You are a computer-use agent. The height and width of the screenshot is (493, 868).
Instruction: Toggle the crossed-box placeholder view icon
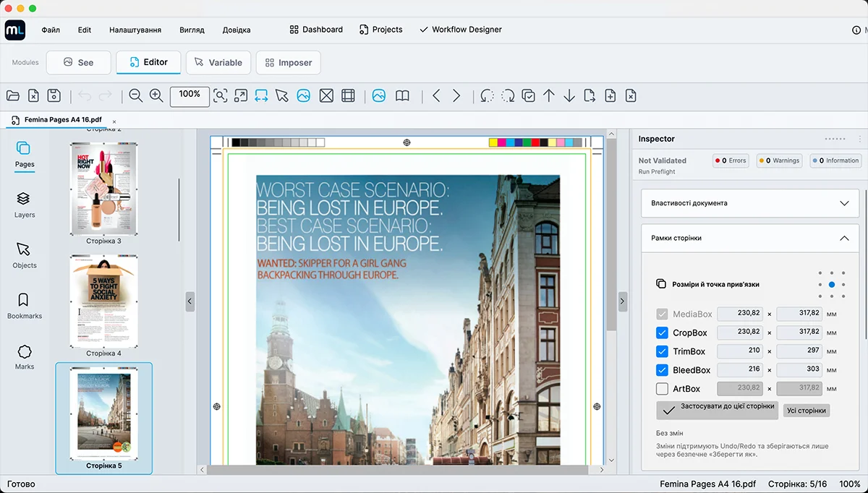(x=326, y=95)
